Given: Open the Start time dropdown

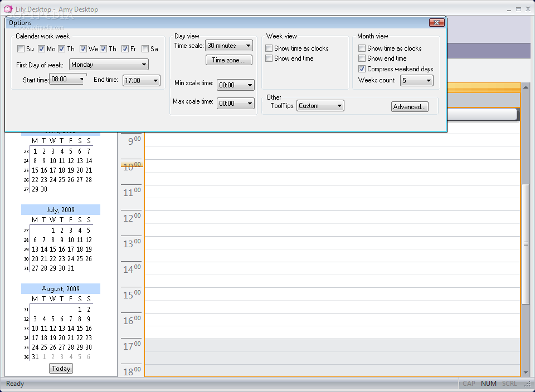Looking at the screenshot, I should (68, 79).
